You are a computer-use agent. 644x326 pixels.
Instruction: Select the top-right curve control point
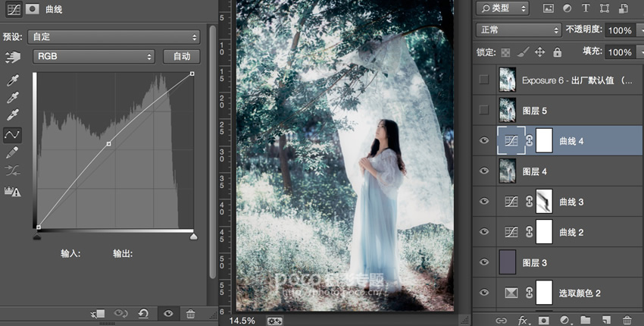tap(192, 74)
